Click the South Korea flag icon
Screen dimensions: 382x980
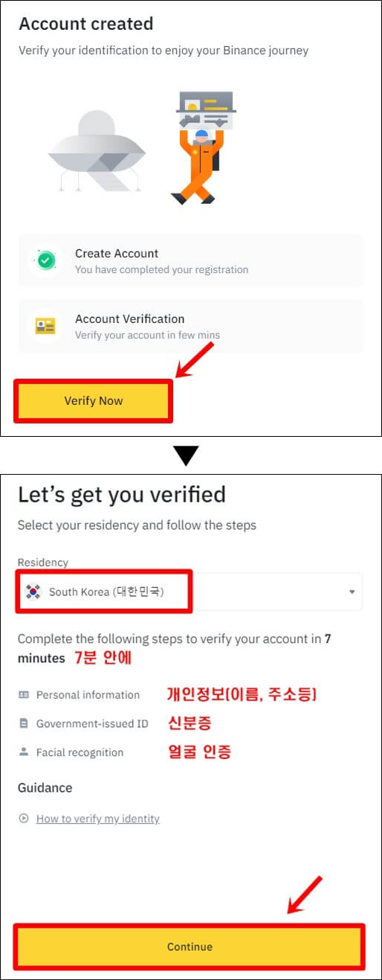pos(33,592)
